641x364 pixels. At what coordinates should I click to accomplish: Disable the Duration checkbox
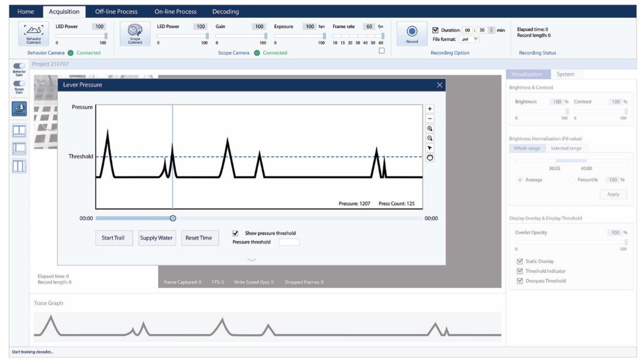point(435,30)
